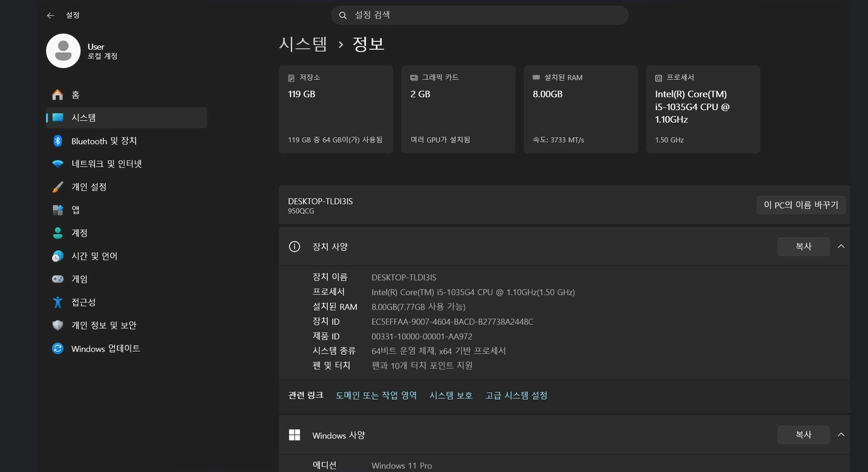Select the product ID 00331-10000-00001-AA972
This screenshot has width=868, height=472.
click(422, 337)
